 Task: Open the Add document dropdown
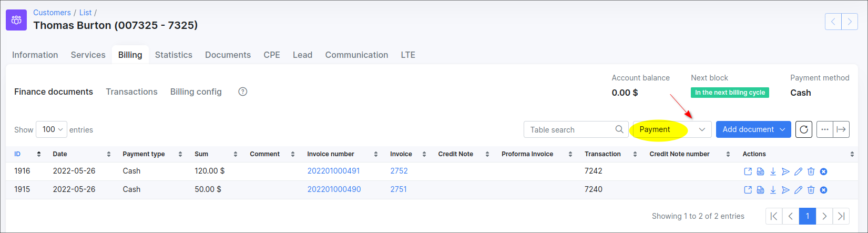tap(753, 129)
